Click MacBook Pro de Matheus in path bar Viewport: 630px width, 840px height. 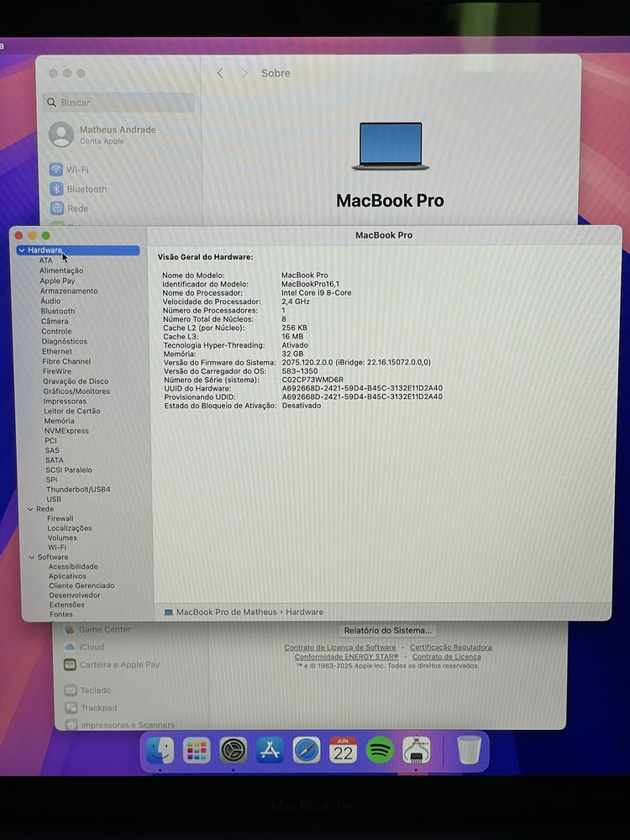[227, 612]
